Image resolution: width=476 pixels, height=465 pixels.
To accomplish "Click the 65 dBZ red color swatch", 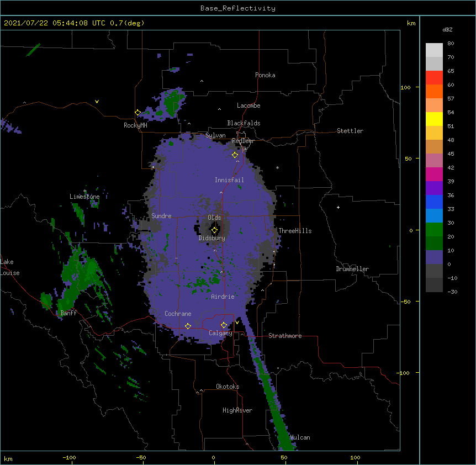I will [x=434, y=77].
